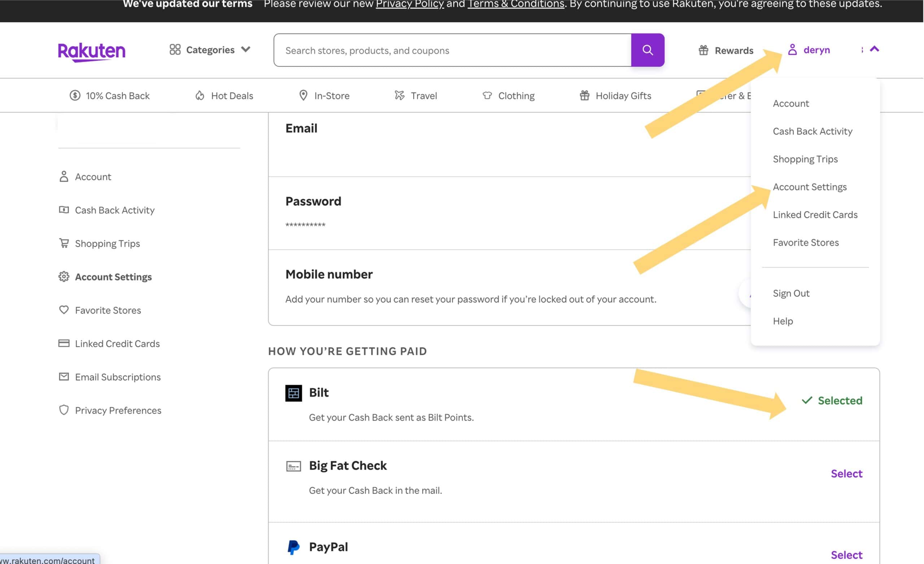The width and height of the screenshot is (924, 564).
Task: Click the Holiday Gifts gift icon
Action: (x=584, y=95)
